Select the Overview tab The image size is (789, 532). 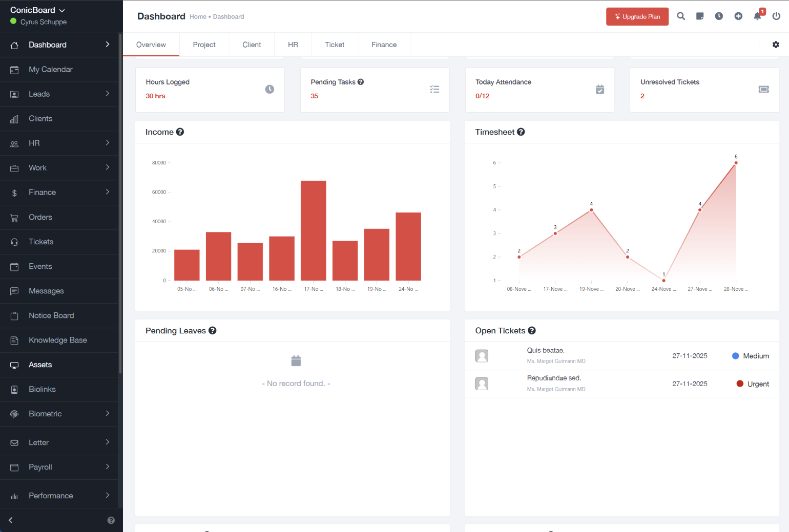point(151,45)
